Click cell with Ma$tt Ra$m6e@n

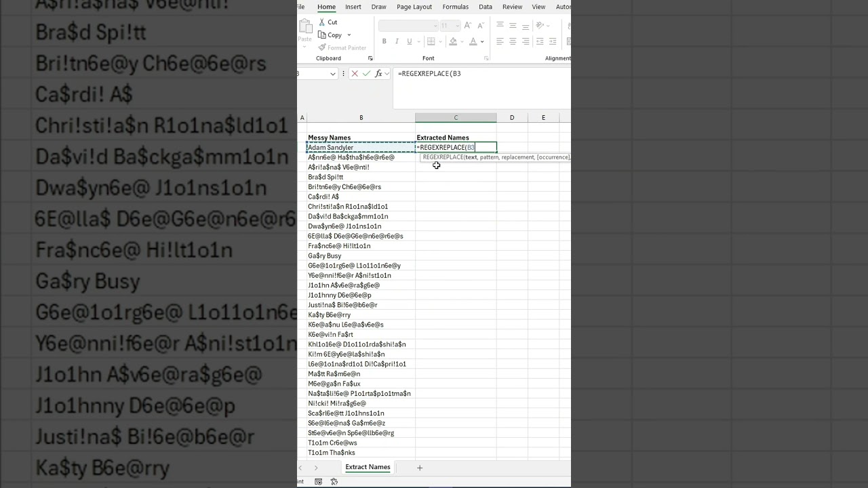(361, 373)
